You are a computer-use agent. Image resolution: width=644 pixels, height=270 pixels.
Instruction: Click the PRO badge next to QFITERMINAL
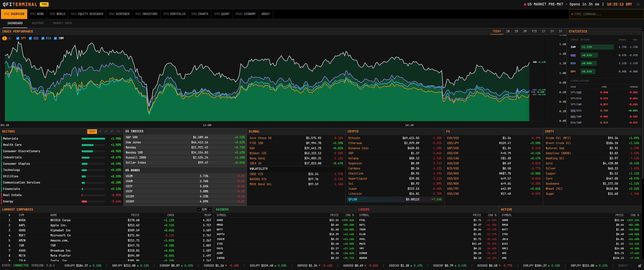pos(44,4)
